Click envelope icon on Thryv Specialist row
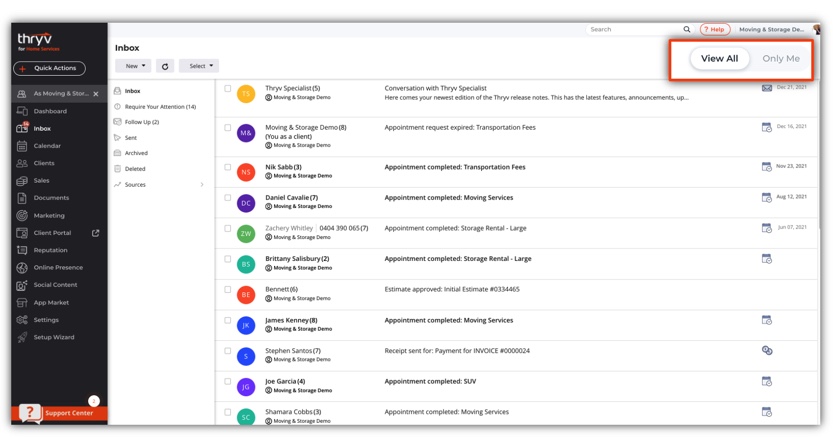The width and height of the screenshot is (837, 447). click(767, 88)
